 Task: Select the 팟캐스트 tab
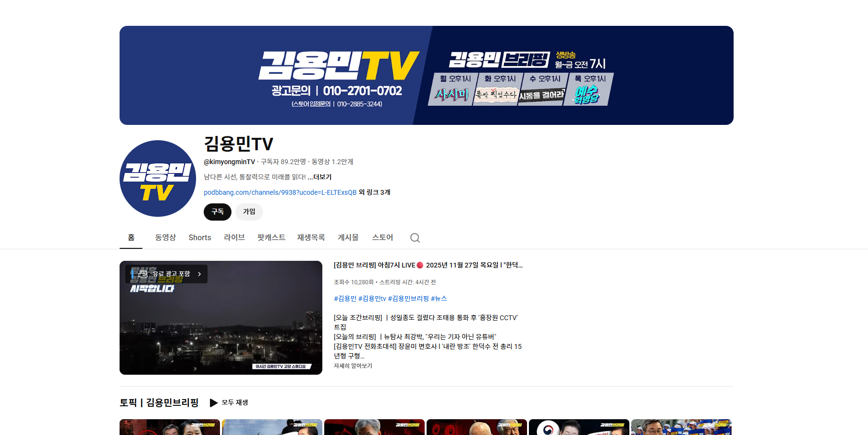(271, 237)
